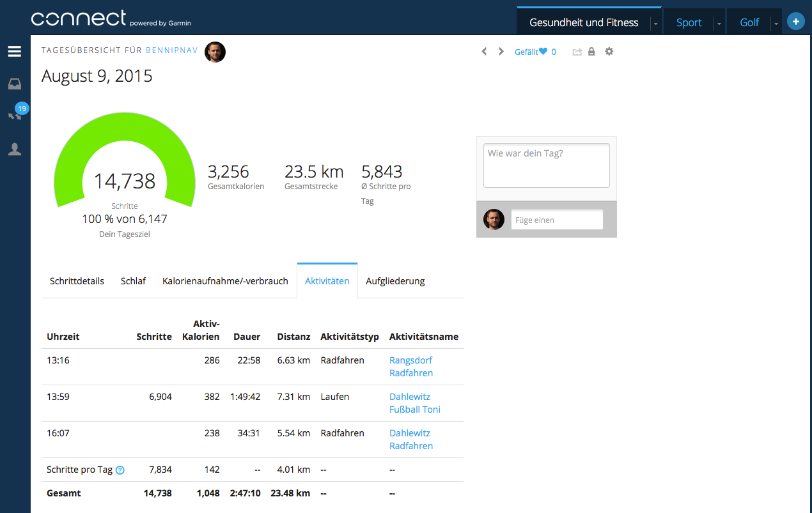Go to the previous day with the left arrow
The height and width of the screenshot is (513, 812).
click(484, 52)
